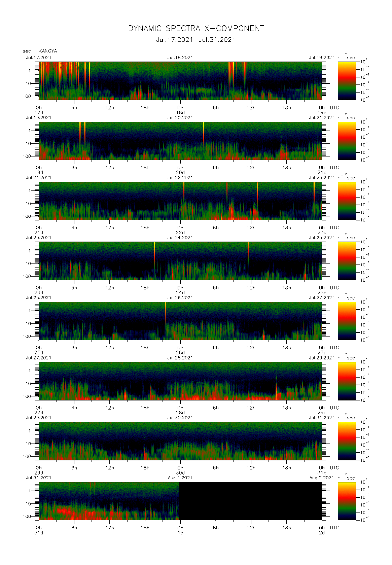Click the Jul.17.2021 date label
The height and width of the screenshot is (565, 392).
click(39, 58)
